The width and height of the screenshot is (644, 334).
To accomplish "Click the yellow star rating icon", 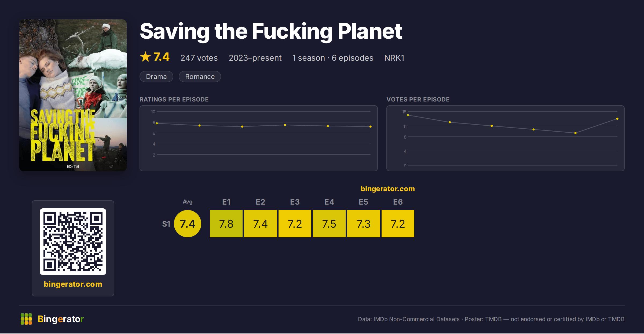I will [145, 57].
